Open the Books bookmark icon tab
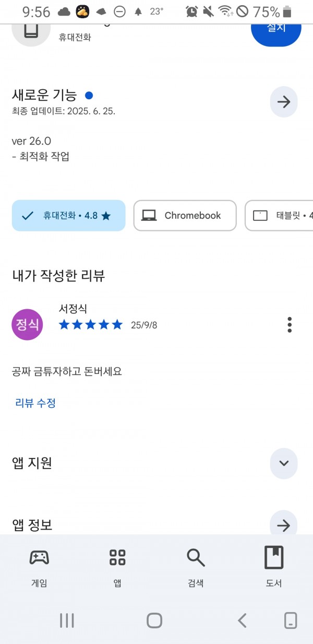This screenshot has width=313, height=644. 274,557
